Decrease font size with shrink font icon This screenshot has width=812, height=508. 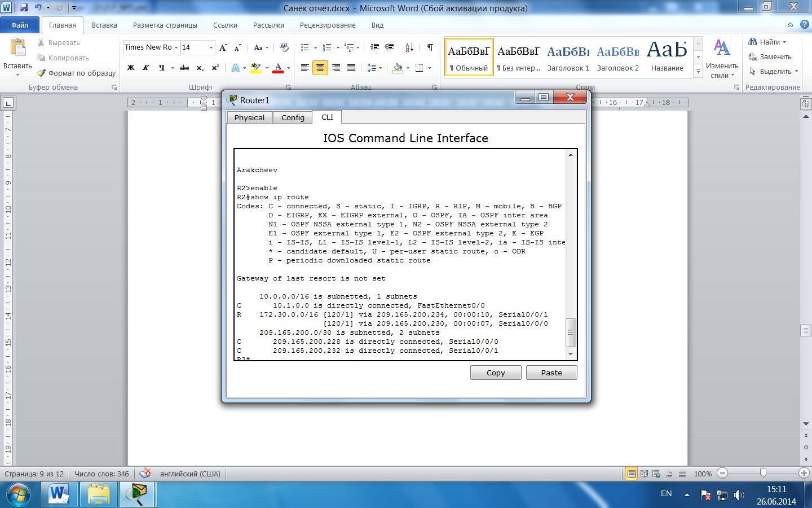237,47
